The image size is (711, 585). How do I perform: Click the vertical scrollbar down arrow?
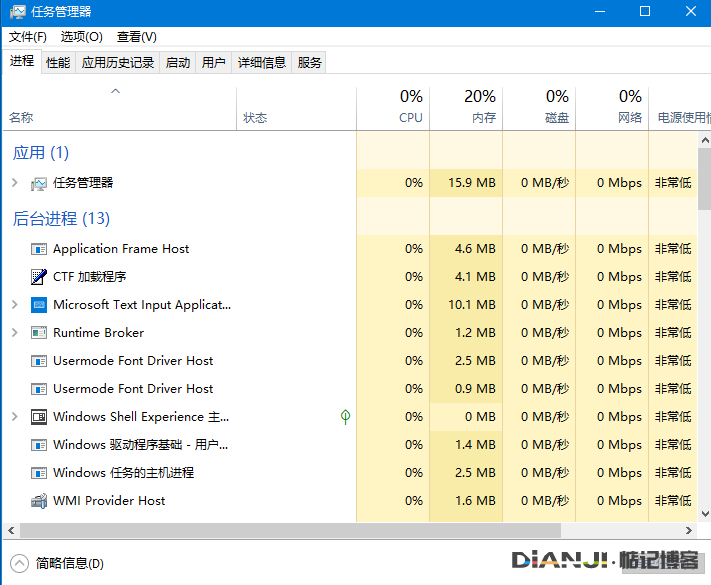[x=705, y=514]
